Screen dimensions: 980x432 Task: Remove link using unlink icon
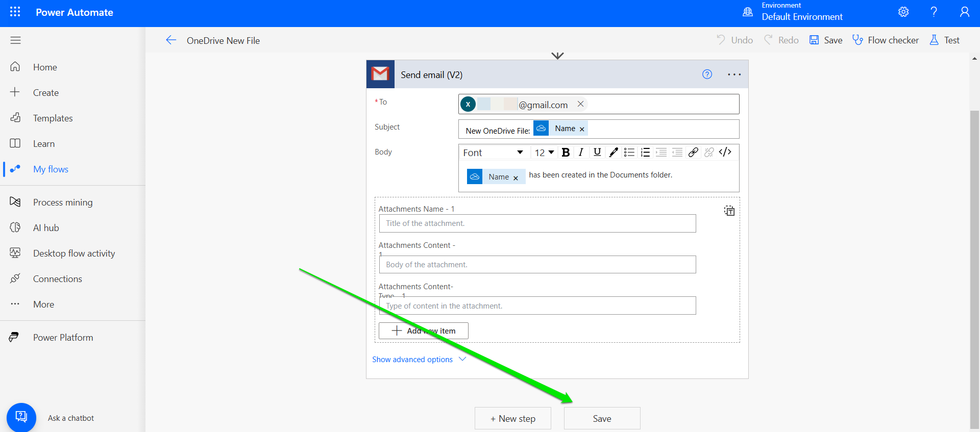(709, 153)
